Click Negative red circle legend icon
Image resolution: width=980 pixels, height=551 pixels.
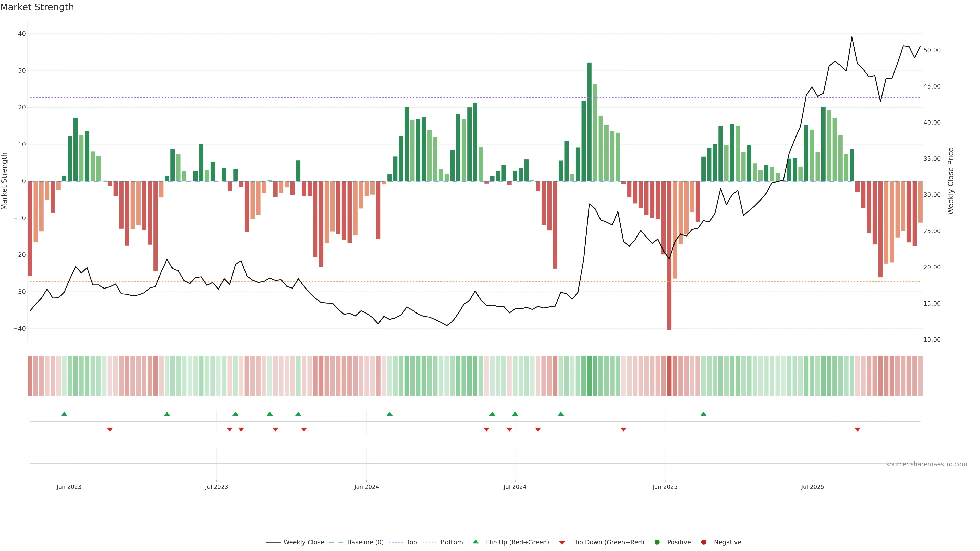click(x=703, y=542)
